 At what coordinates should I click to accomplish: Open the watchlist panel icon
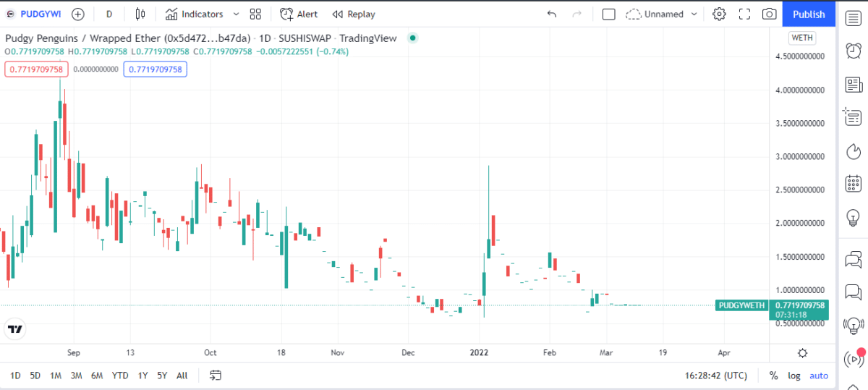pos(854,17)
